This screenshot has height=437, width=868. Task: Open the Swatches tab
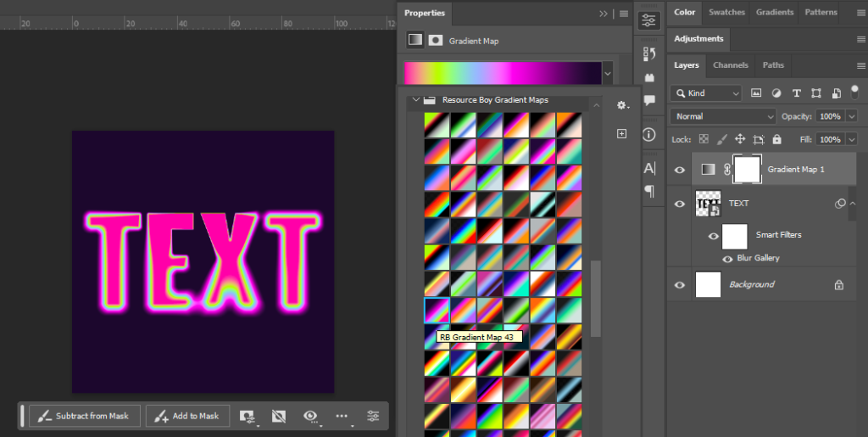[726, 13]
